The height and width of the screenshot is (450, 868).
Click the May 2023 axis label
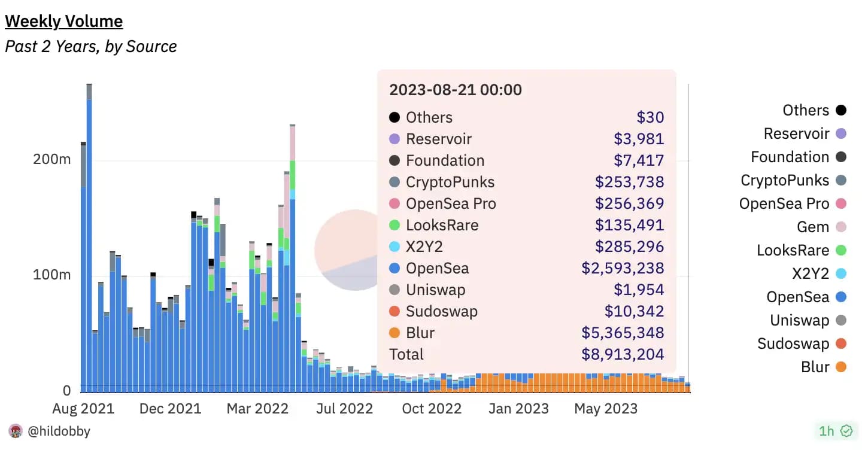606,409
